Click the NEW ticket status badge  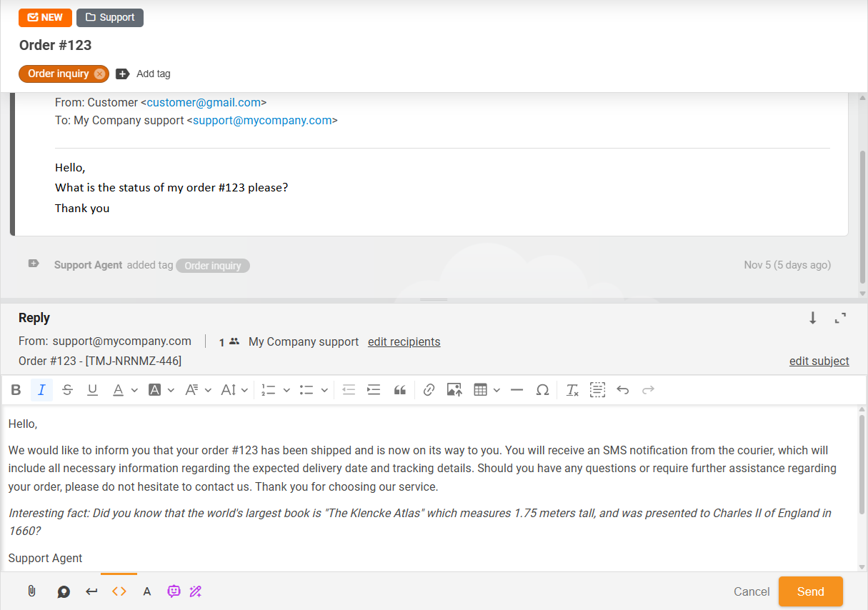(45, 18)
